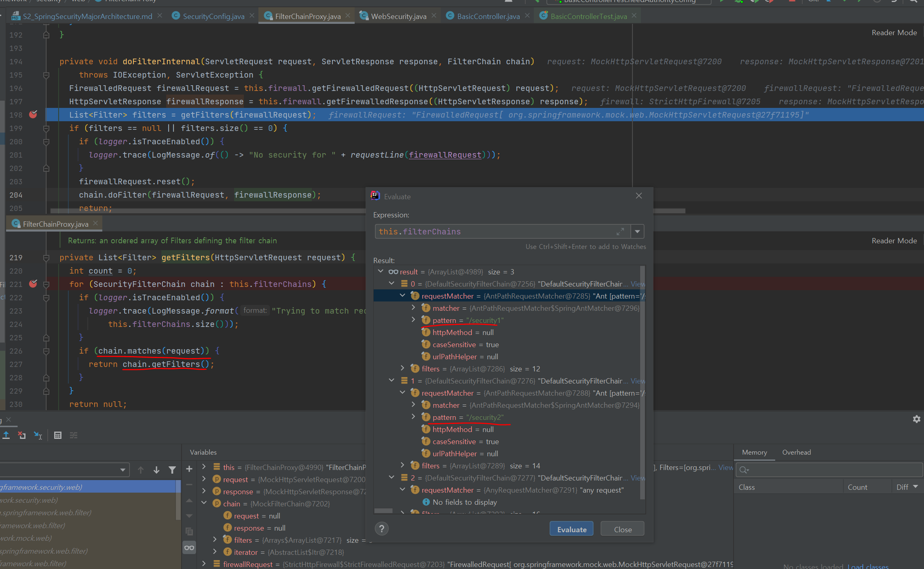The height and width of the screenshot is (569, 924).
Task: Switch to the Overhead tab
Action: pos(796,452)
